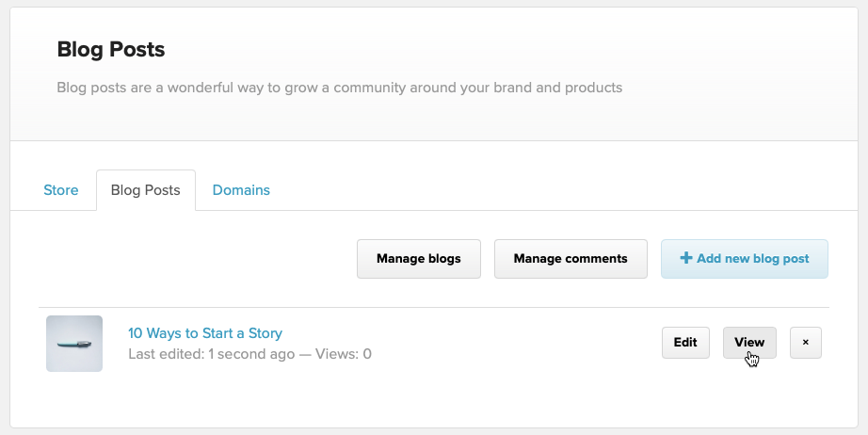
Task: Click the Manage blogs button
Action: (419, 259)
